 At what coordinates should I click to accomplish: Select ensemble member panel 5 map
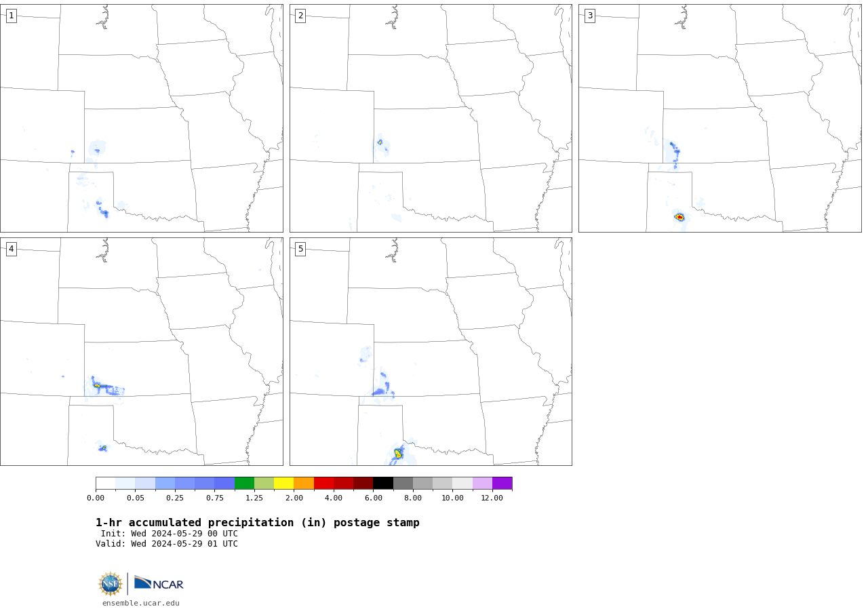click(431, 351)
